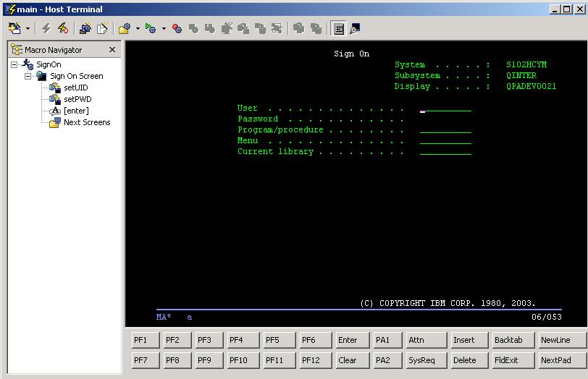The height and width of the screenshot is (379, 588).
Task: Click the green play macro icon
Action: (151, 28)
